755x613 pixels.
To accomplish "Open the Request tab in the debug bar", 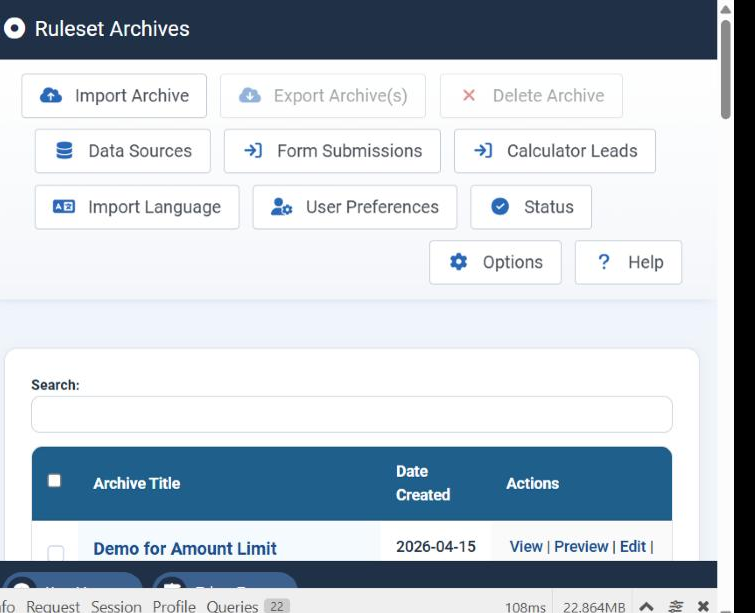I will tap(53, 606).
